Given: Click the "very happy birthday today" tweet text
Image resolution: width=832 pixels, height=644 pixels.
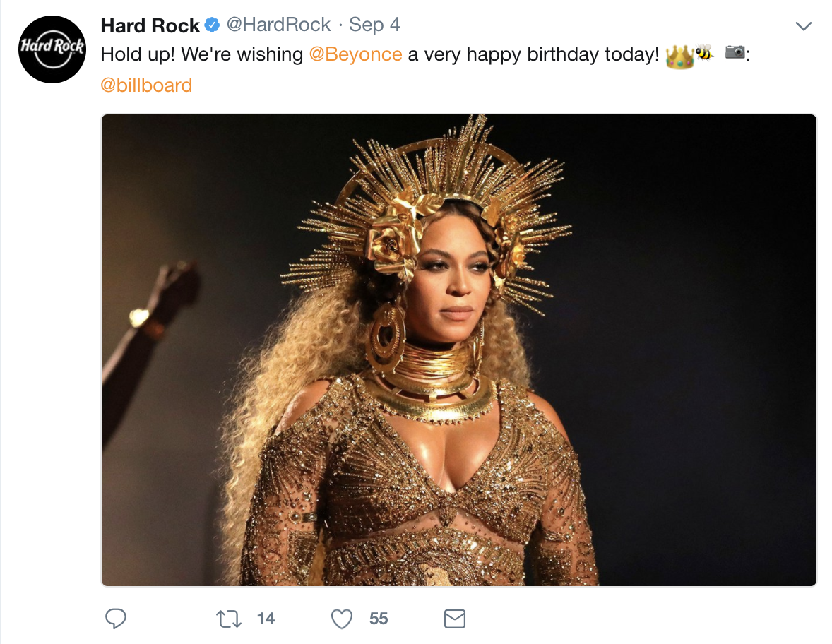Looking at the screenshot, I should click(x=533, y=54).
